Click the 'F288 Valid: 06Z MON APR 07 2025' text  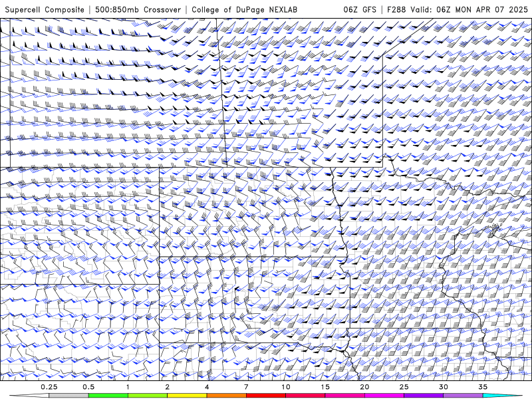[x=458, y=9]
